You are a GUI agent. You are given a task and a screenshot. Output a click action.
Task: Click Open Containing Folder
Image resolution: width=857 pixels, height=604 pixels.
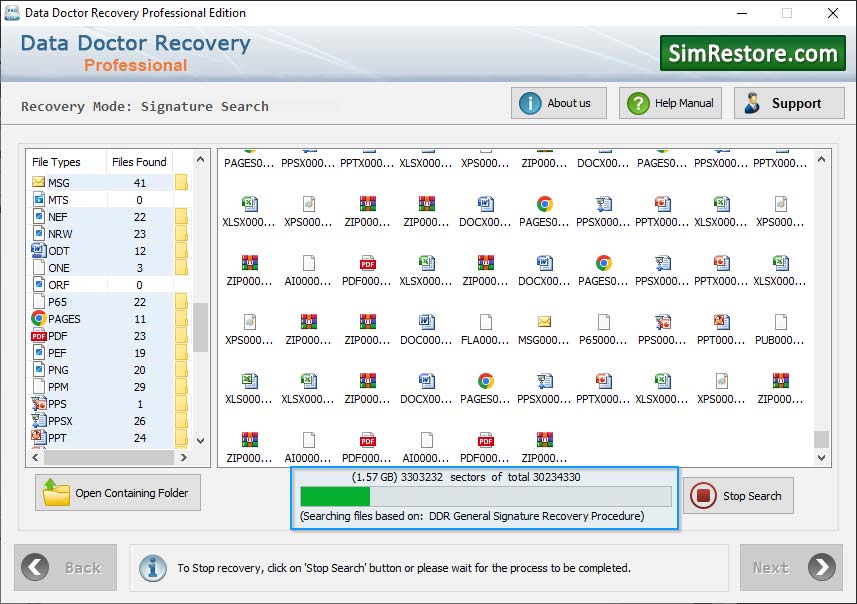(x=118, y=492)
